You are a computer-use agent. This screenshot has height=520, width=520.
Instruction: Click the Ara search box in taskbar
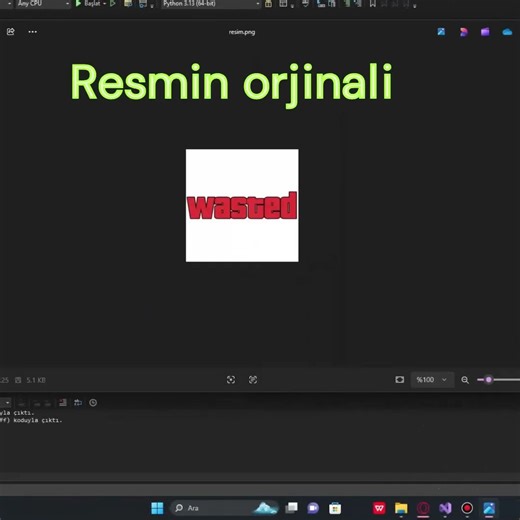[225, 508]
